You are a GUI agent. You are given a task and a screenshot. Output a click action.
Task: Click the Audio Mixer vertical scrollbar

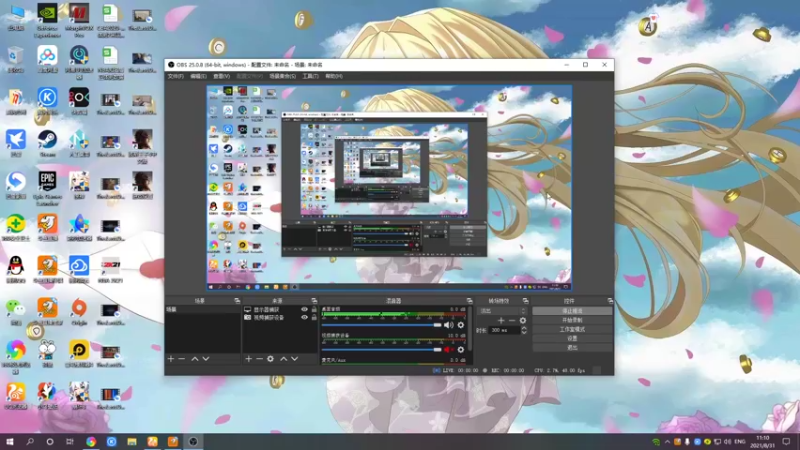(x=469, y=329)
